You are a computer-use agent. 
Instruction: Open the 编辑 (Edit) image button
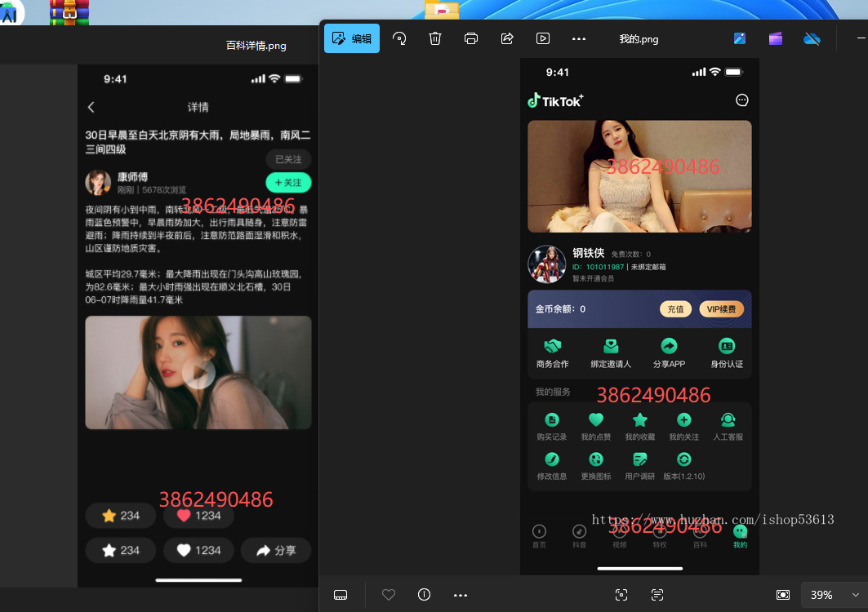point(351,38)
